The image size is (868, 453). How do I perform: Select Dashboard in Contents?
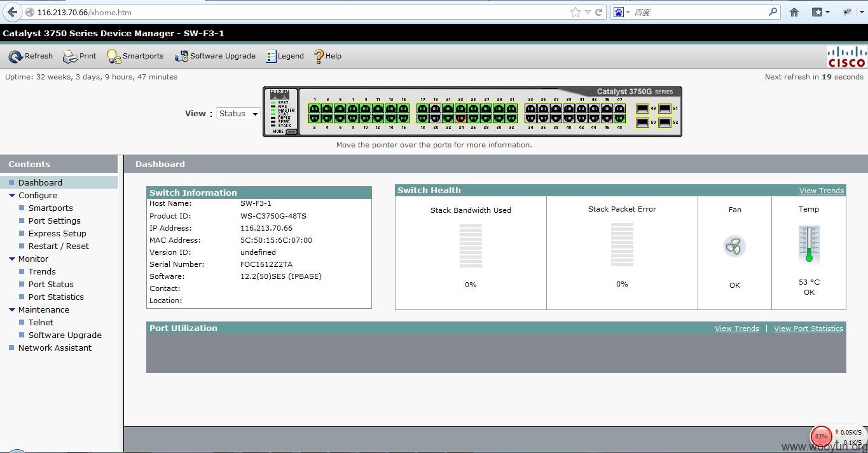click(x=40, y=182)
